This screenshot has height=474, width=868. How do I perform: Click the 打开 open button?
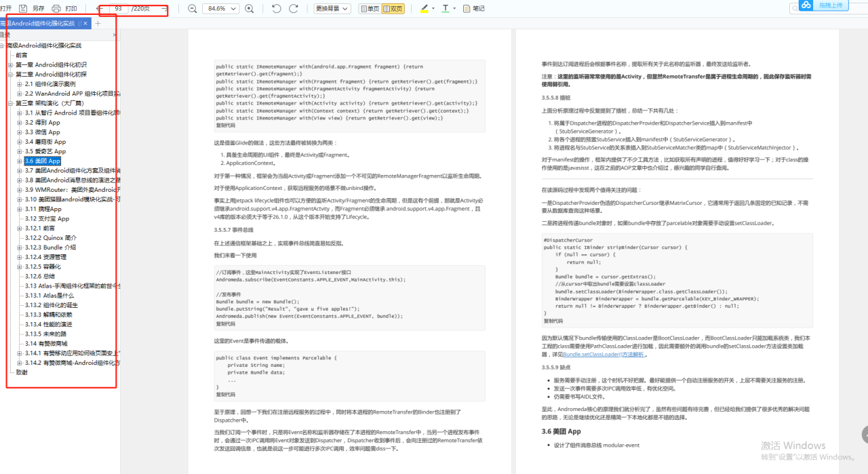[x=5, y=8]
